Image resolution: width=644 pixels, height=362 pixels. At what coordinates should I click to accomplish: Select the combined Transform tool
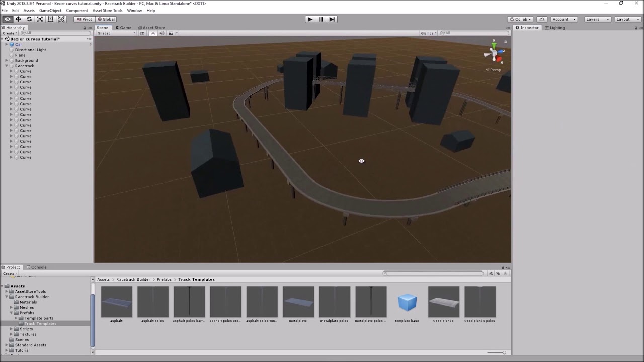tap(61, 19)
